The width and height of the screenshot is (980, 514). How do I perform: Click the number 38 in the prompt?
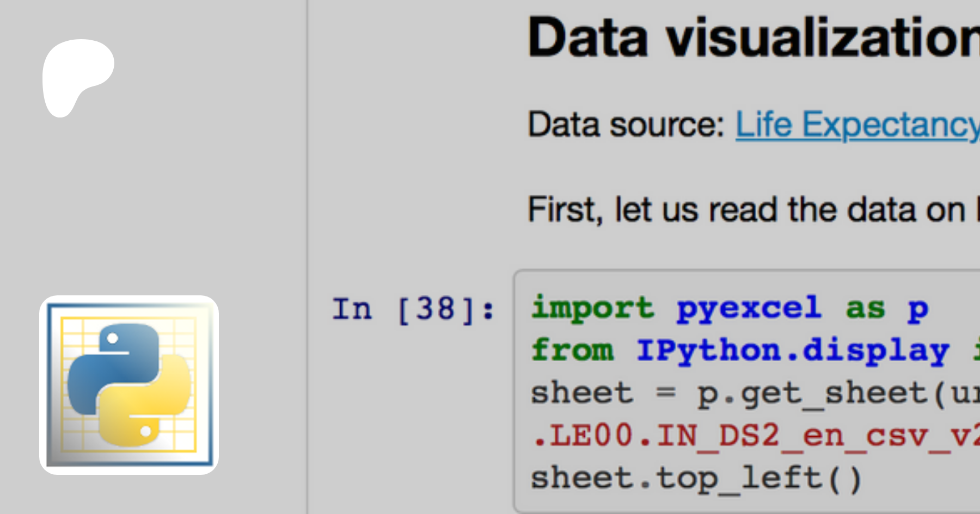[x=436, y=310]
